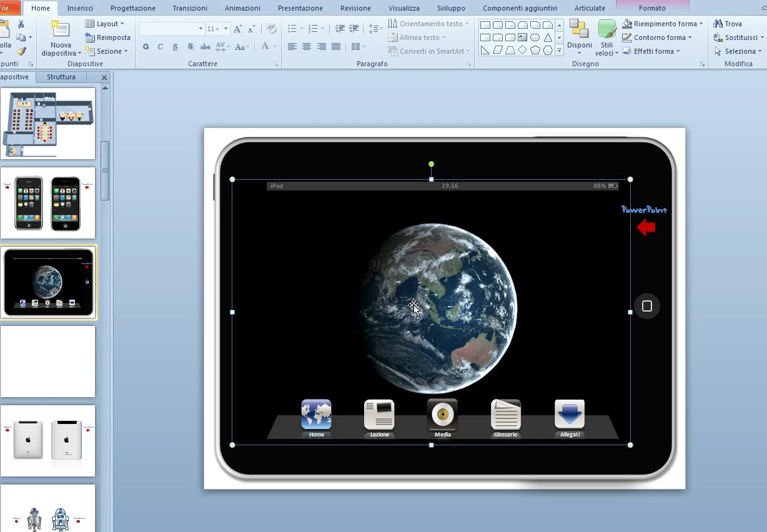The height and width of the screenshot is (532, 767).
Task: Click Trova to find text
Action: [x=728, y=24]
